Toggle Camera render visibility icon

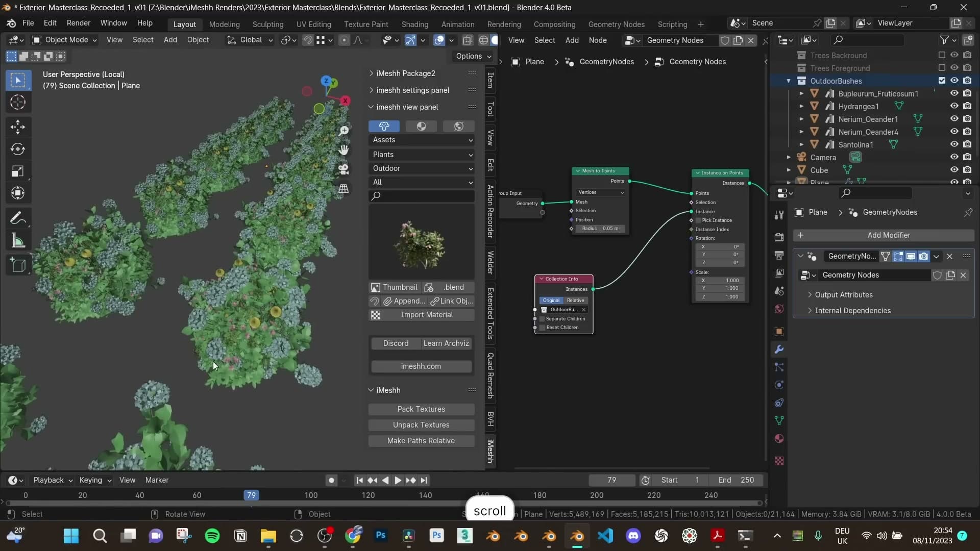point(967,157)
